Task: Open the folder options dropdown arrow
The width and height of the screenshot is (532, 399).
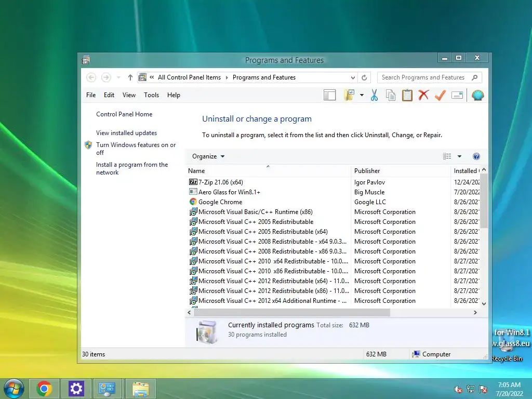Action: pyautogui.click(x=362, y=96)
